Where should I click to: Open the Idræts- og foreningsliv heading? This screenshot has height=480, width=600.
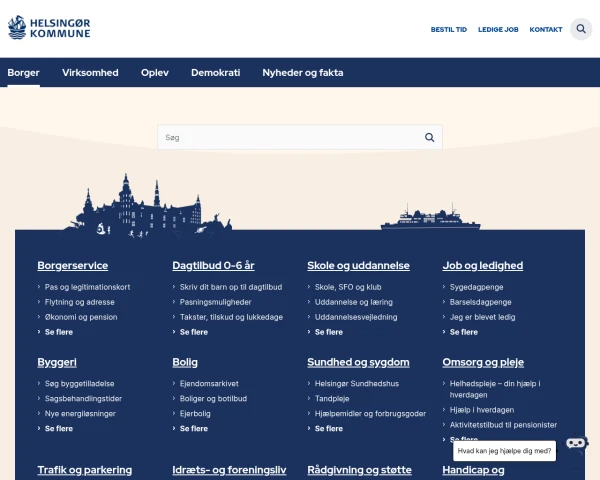point(229,470)
